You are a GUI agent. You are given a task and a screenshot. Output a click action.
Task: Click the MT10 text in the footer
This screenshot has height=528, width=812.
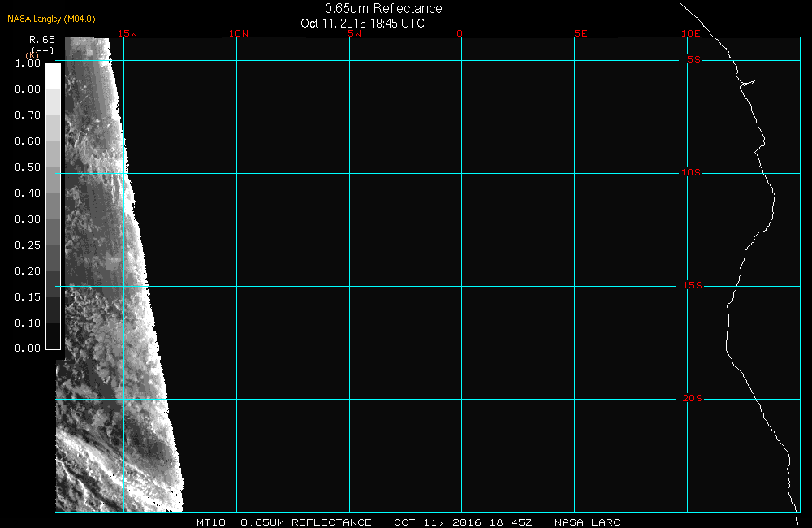coord(211,522)
